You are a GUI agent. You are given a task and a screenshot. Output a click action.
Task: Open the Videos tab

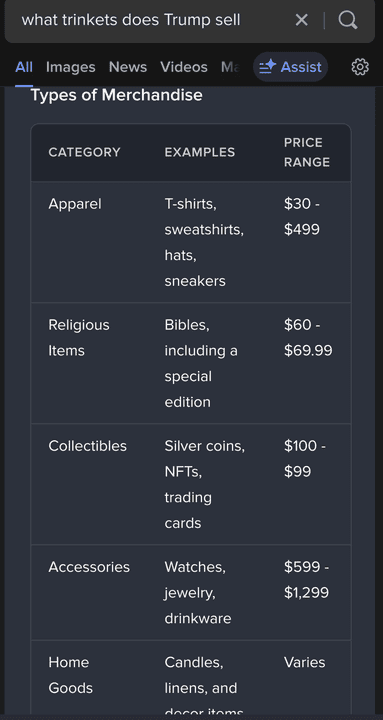point(184,67)
